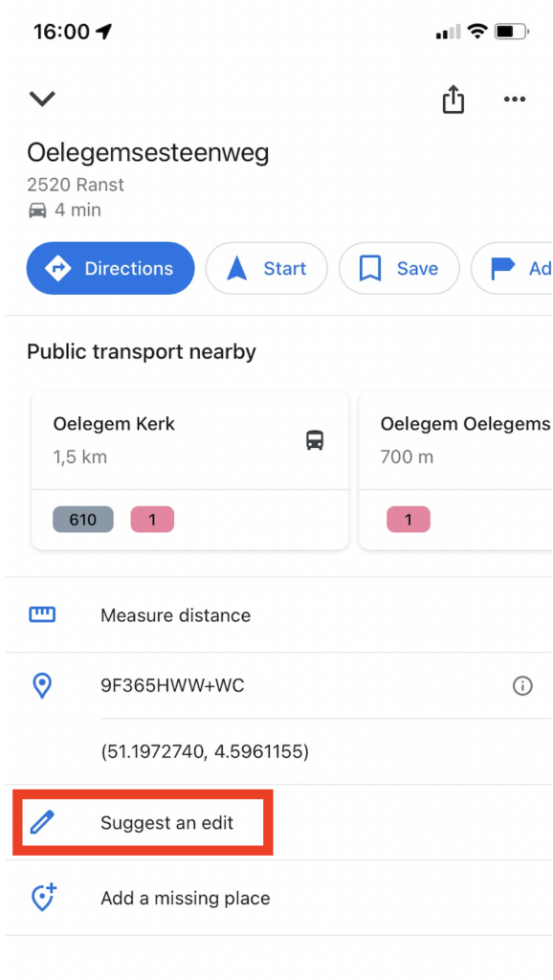Select the gray 610 bus line badge
The width and height of the screenshot is (553, 980).
83,520
